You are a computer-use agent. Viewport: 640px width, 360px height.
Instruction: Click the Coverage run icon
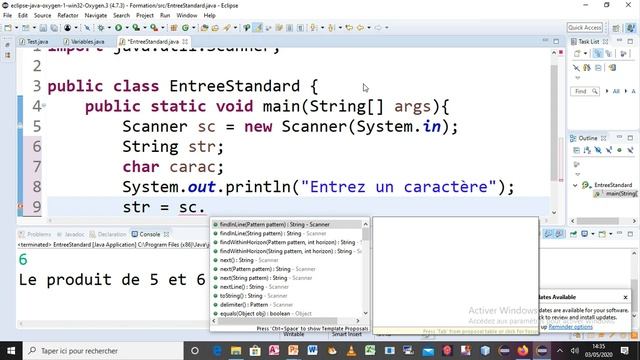pos(136,28)
